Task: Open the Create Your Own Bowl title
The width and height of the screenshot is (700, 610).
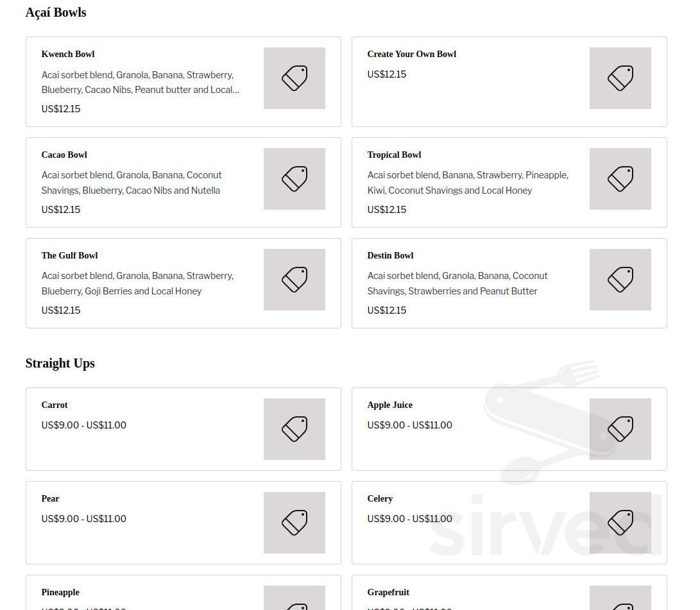Action: tap(411, 55)
